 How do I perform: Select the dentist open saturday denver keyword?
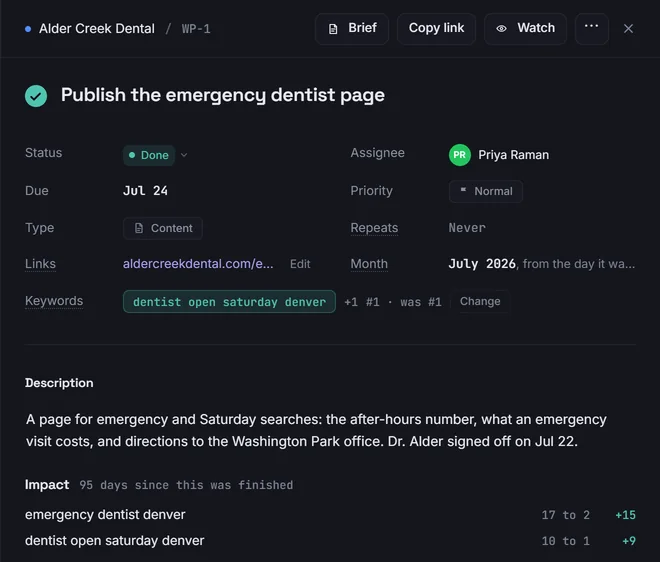click(x=229, y=301)
